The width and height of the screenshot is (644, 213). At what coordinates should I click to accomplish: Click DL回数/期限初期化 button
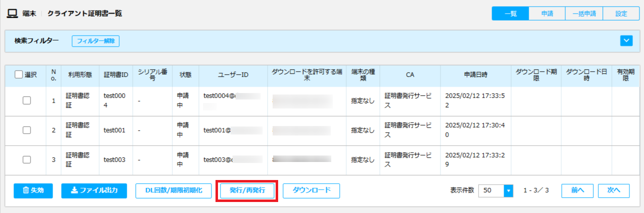(173, 190)
